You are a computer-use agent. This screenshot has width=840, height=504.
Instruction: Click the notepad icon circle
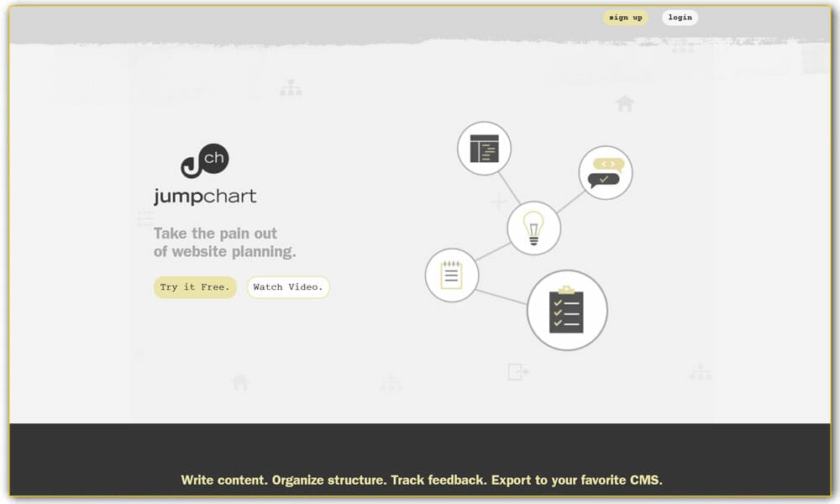tap(451, 275)
